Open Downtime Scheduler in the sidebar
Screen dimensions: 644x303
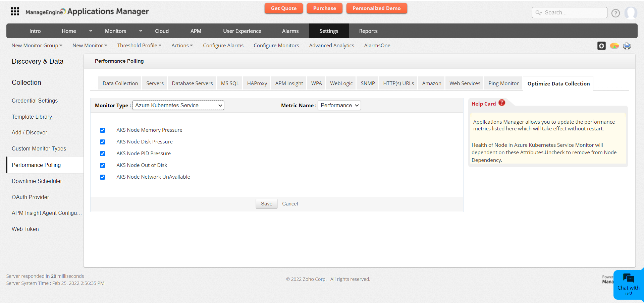[x=37, y=181]
